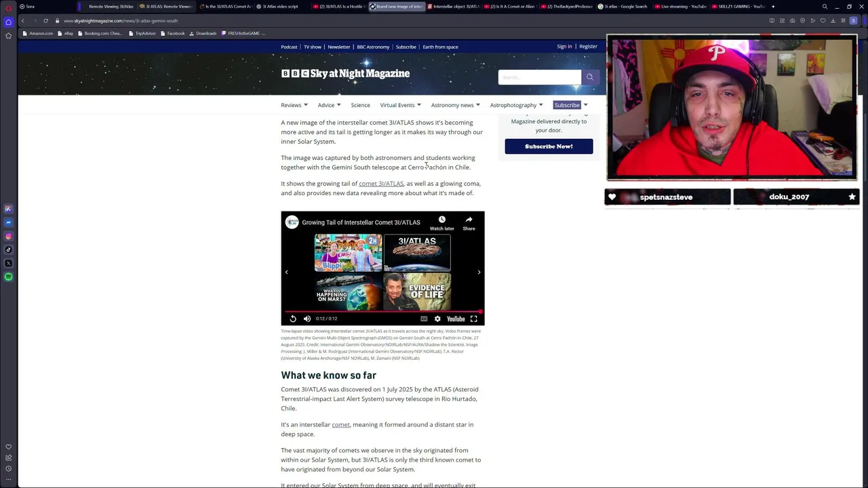868x488 pixels.
Task: Mute the video with the speaker icon
Action: click(307, 319)
